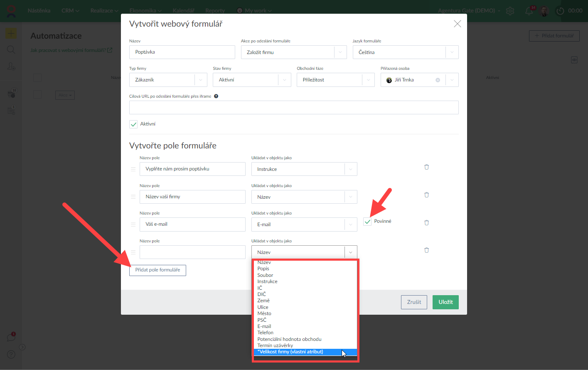588x370 pixels.
Task: Select 'Velikost firmy (vlastní atribut)' option
Action: pos(290,352)
